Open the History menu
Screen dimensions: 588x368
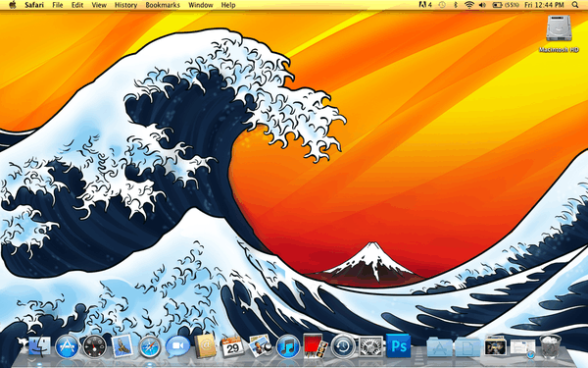pos(125,5)
